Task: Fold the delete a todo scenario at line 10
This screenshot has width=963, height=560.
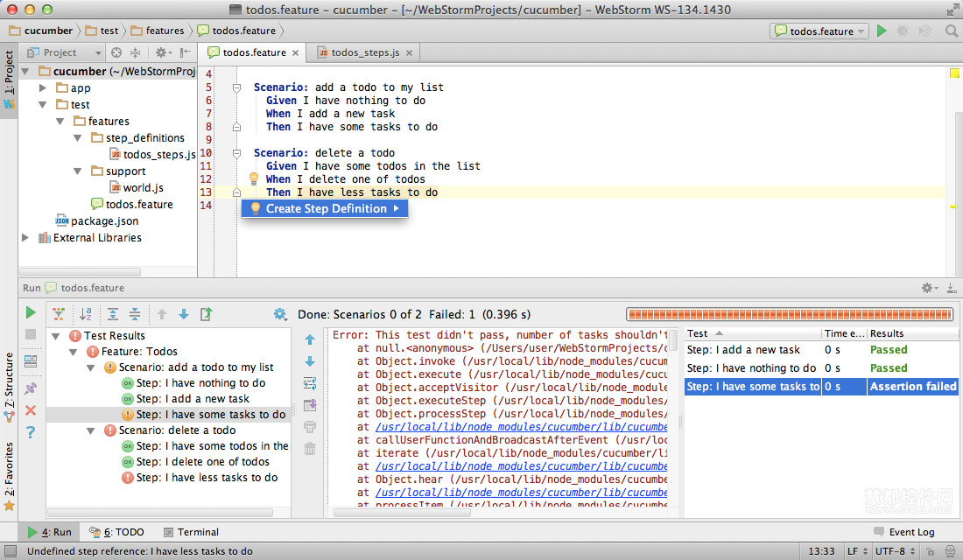Action: coord(236,153)
